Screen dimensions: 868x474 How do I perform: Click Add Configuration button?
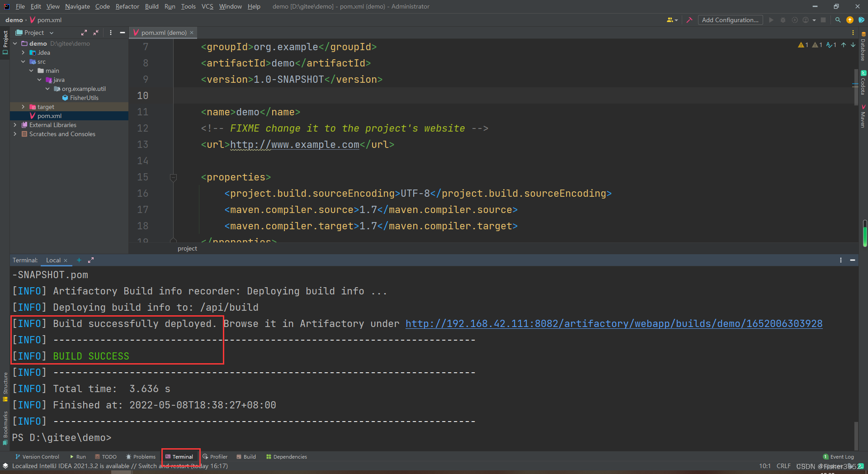(730, 20)
